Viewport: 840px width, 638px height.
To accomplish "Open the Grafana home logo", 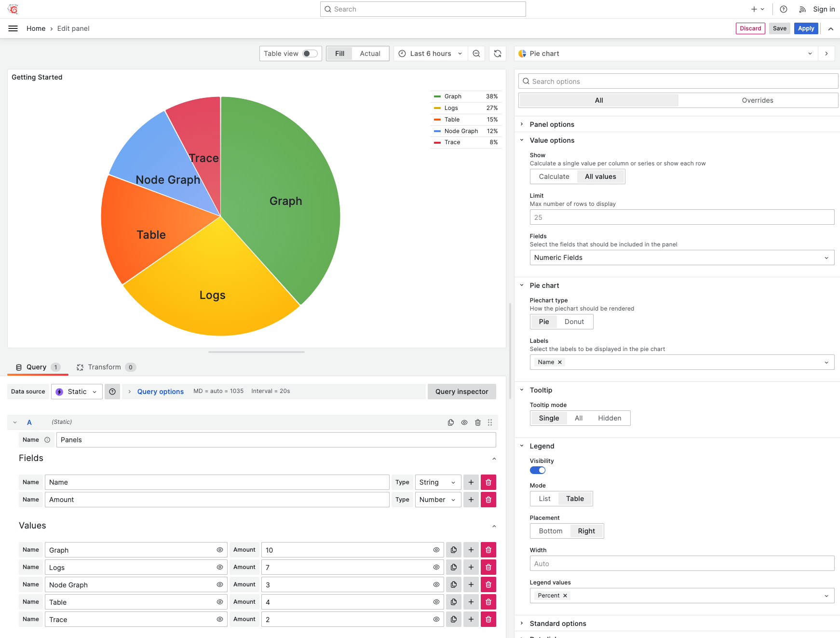I will [13, 9].
